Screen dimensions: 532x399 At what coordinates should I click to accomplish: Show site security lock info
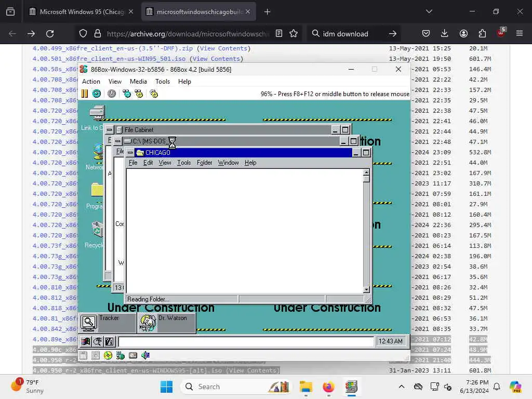[98, 34]
